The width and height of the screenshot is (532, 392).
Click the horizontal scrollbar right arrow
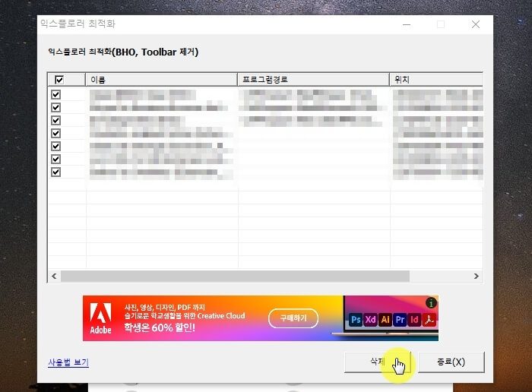[477, 276]
